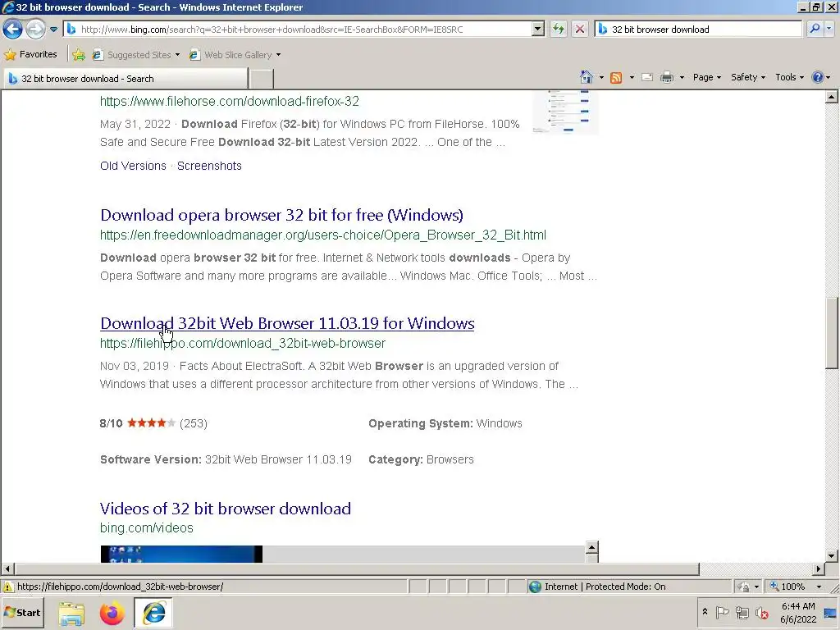Viewport: 840px width, 630px height.
Task: Expand the address bar history dropdown
Action: click(x=538, y=30)
